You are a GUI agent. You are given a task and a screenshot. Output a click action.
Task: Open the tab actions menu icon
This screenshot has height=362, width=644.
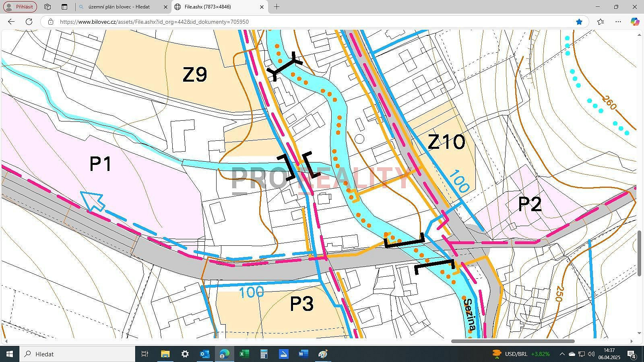click(64, 7)
